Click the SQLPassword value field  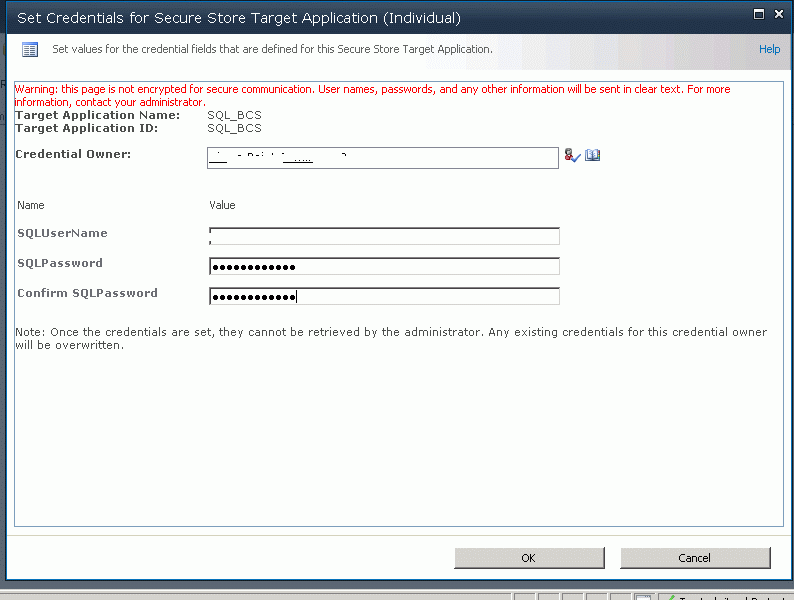click(384, 266)
